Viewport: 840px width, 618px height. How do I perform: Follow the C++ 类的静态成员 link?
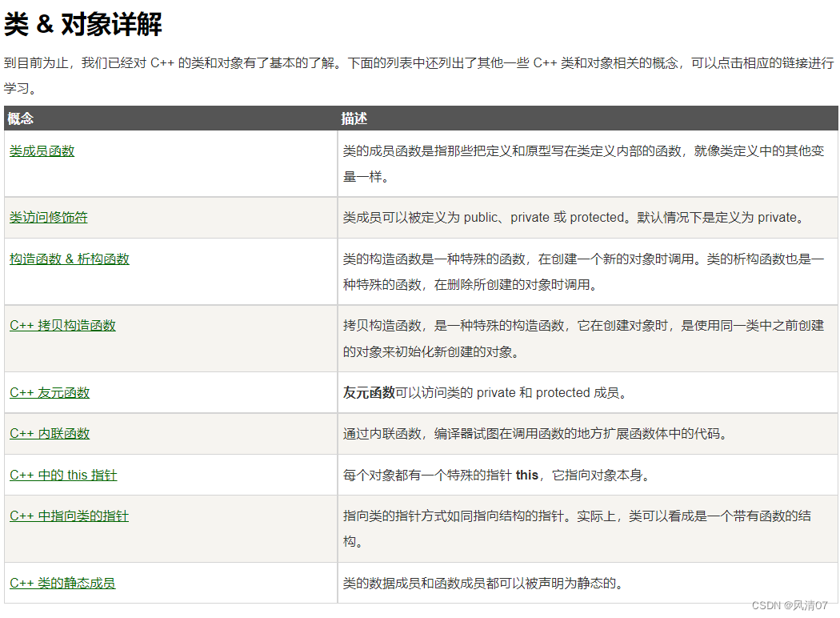(62, 583)
